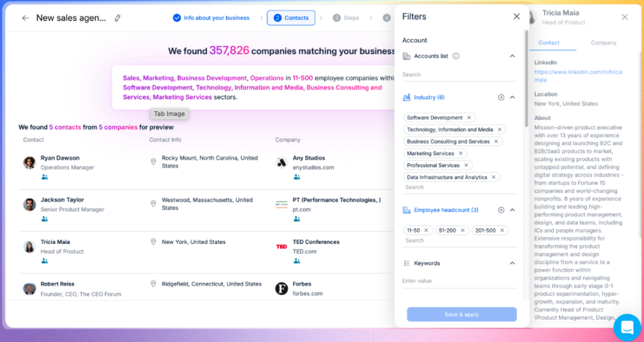Collapse the Keywords section chevron
The width and height of the screenshot is (644, 342).
pyautogui.click(x=512, y=263)
